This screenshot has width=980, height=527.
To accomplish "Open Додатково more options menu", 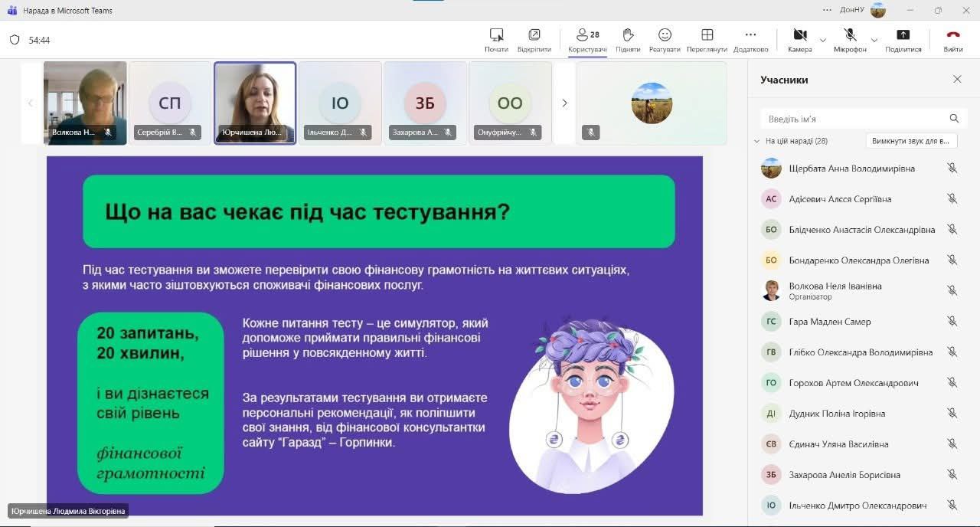I will [x=750, y=35].
